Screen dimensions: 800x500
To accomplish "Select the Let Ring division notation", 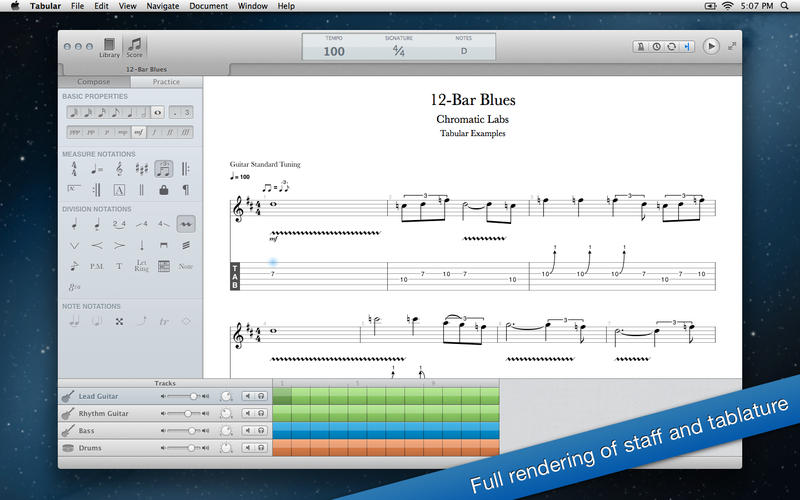I will (x=141, y=267).
